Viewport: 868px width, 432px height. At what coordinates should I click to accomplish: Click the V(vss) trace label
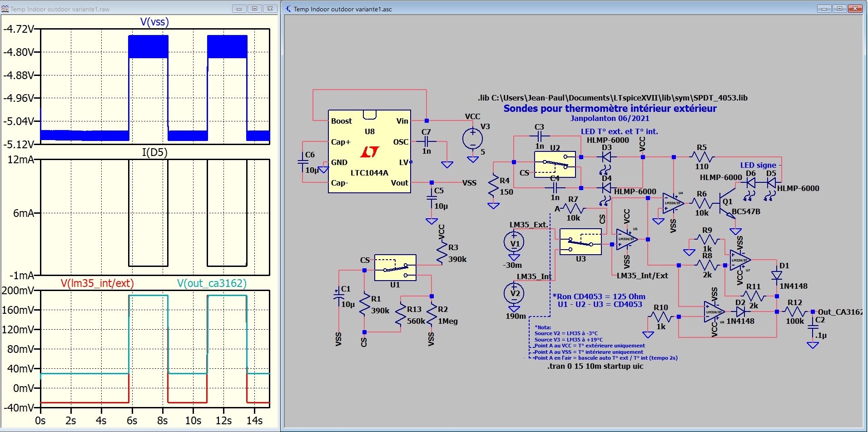154,22
